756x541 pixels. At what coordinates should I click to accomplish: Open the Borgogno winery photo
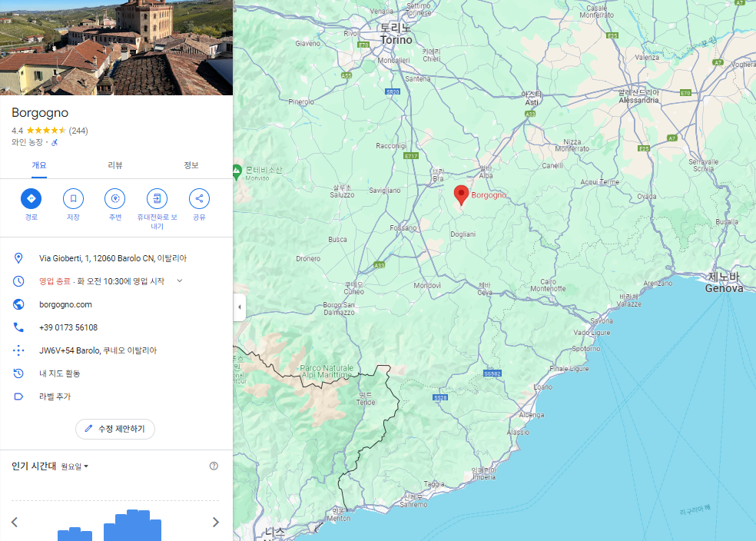pos(116,47)
